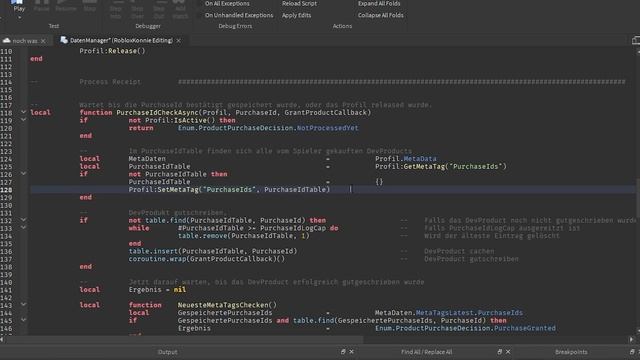Click line number 128 in gutter
Viewport: 640px width, 360px height.
coord(6,190)
